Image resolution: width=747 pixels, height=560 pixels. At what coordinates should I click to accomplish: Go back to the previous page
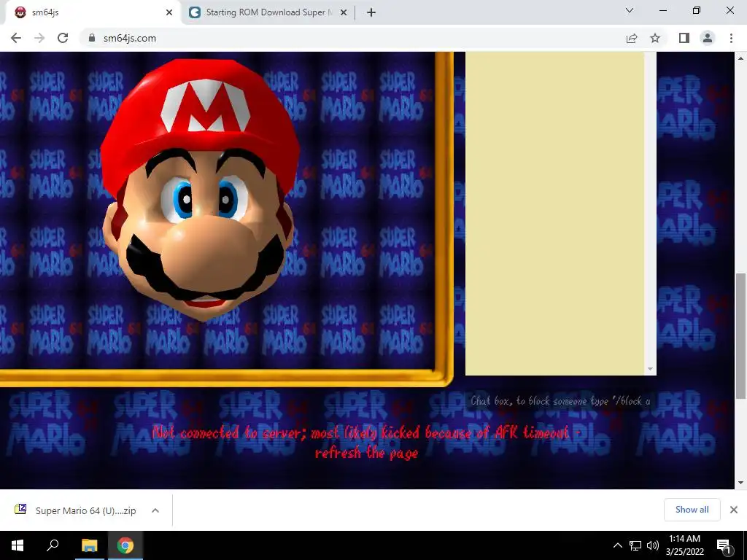tap(16, 38)
